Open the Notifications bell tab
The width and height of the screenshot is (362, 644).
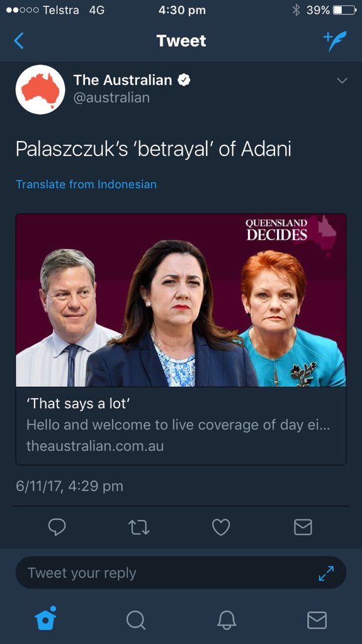(x=227, y=619)
